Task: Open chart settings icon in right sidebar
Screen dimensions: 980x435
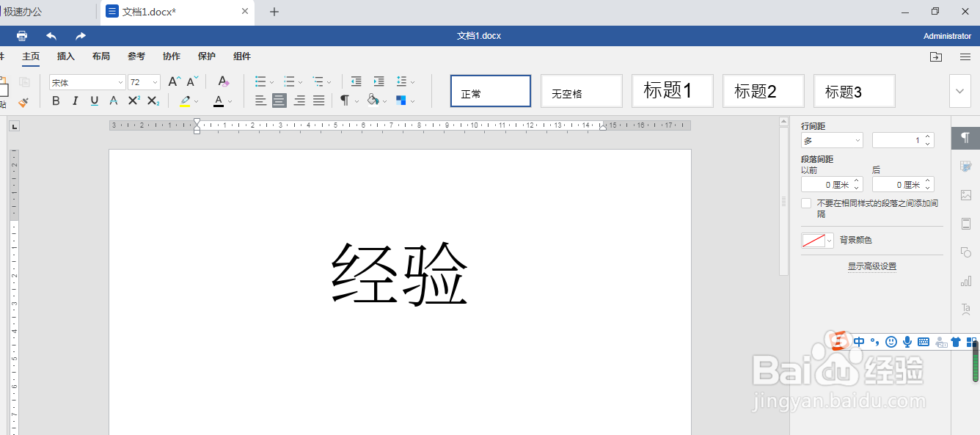Action: pyautogui.click(x=965, y=281)
